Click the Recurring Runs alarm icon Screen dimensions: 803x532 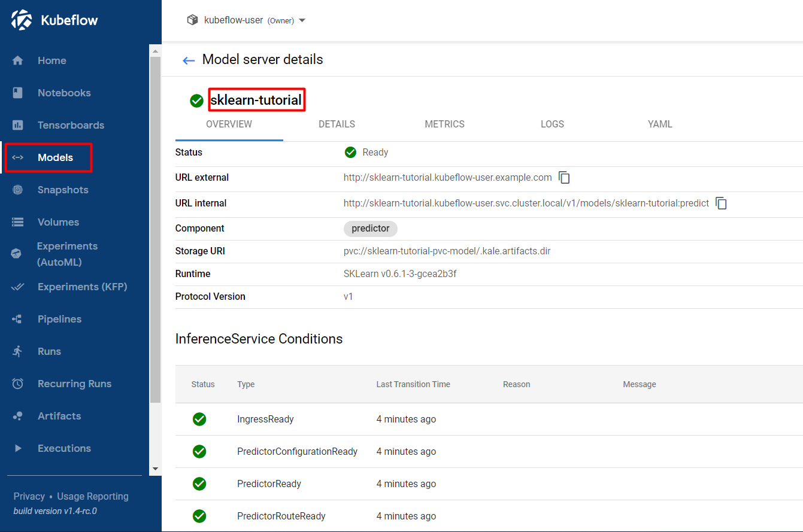point(18,384)
